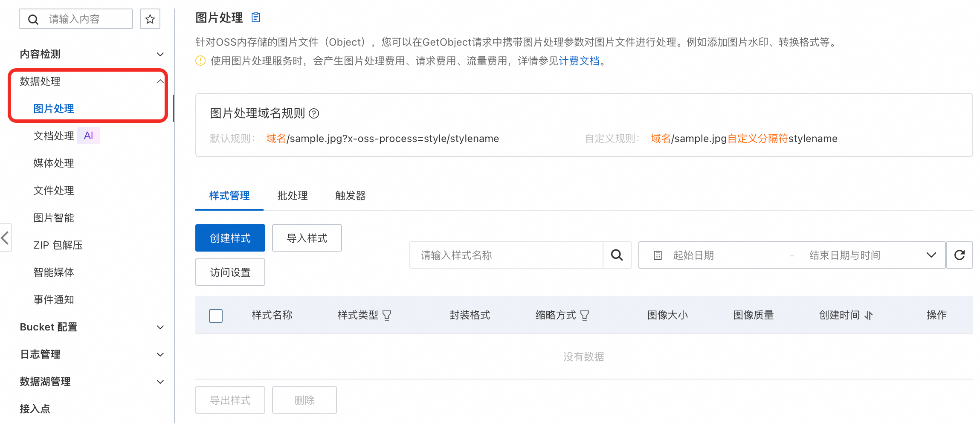Click the 创建样式 button
The width and height of the screenshot is (980, 423).
point(230,238)
